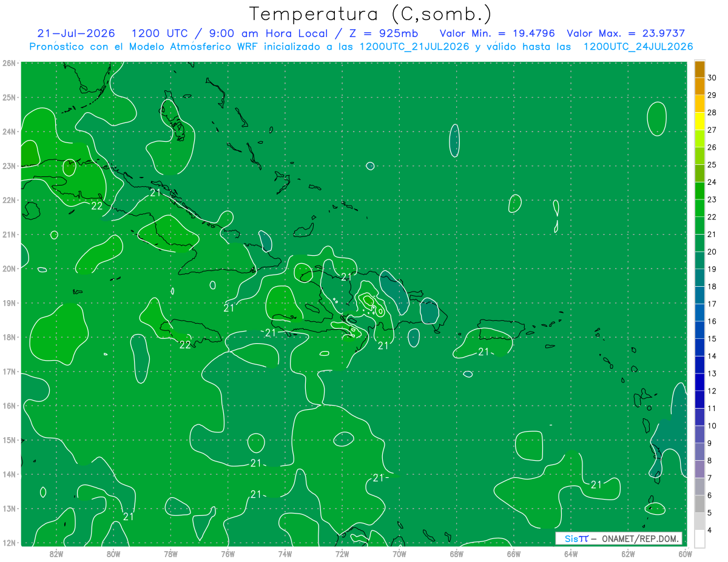728x562 pixels.
Task: Click the latitude label '17N'
Action: (9, 371)
